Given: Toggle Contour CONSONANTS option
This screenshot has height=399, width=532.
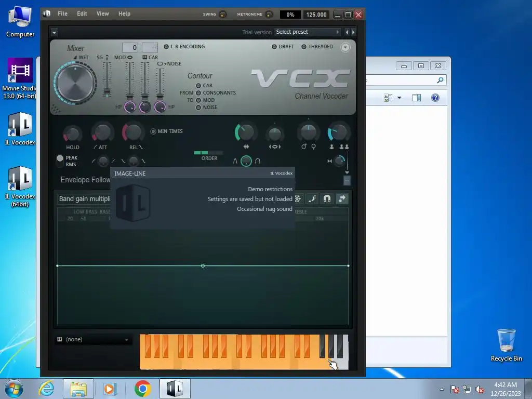Looking at the screenshot, I should pos(216,92).
